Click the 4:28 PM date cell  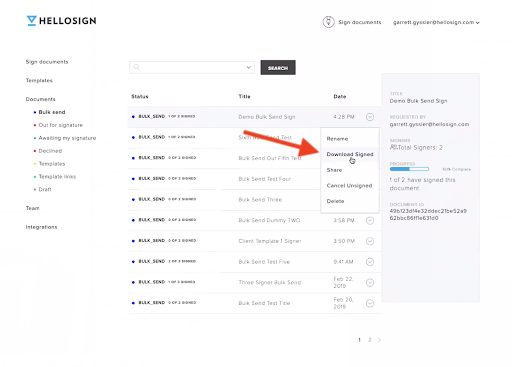[344, 117]
